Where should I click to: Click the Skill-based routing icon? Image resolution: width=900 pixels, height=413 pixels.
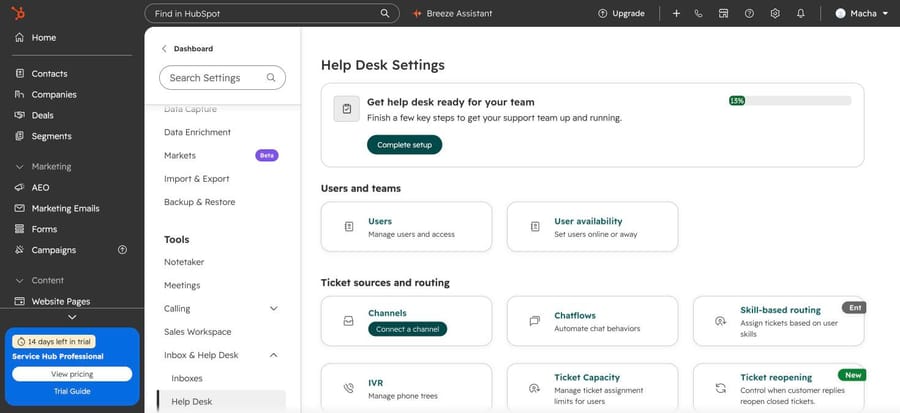pos(720,321)
